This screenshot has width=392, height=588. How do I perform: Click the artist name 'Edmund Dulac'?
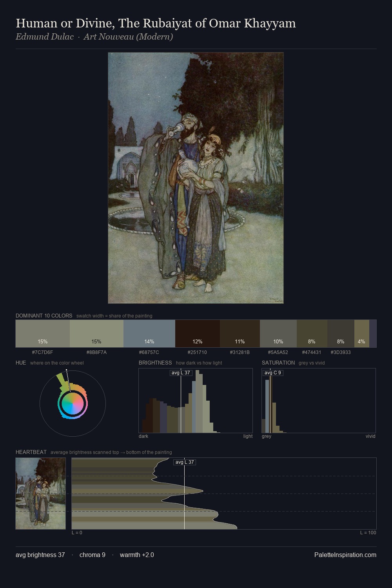coord(45,37)
